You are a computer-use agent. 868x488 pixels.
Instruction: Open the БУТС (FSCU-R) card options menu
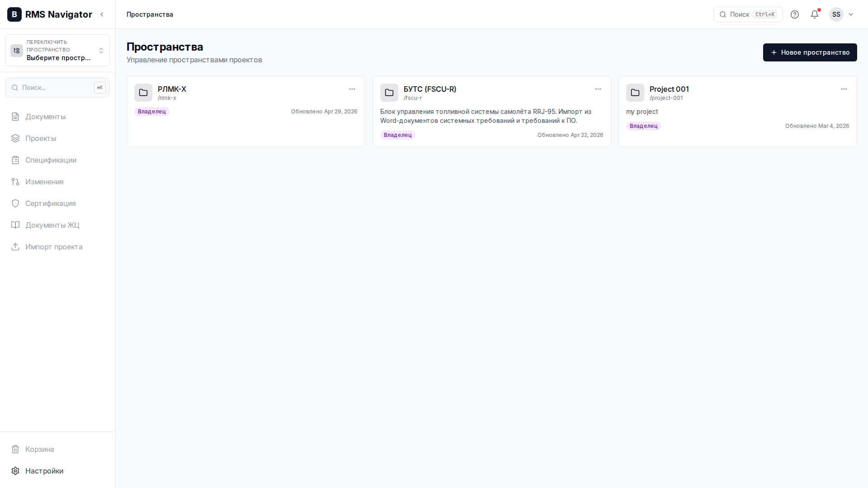(x=598, y=89)
